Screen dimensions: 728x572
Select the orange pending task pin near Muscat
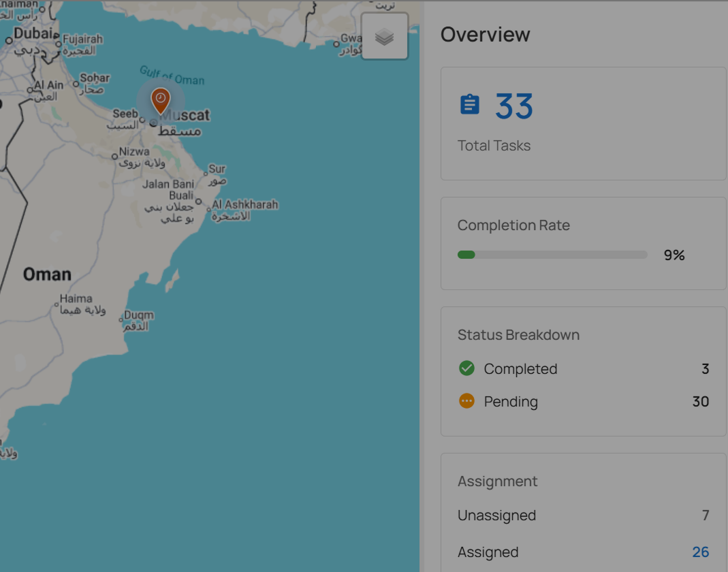tap(161, 101)
